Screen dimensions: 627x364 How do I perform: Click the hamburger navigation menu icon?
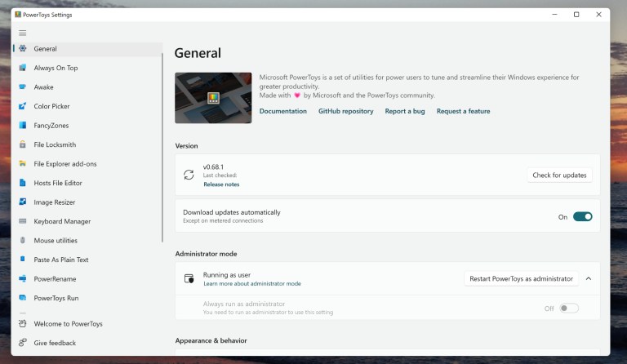pos(23,33)
